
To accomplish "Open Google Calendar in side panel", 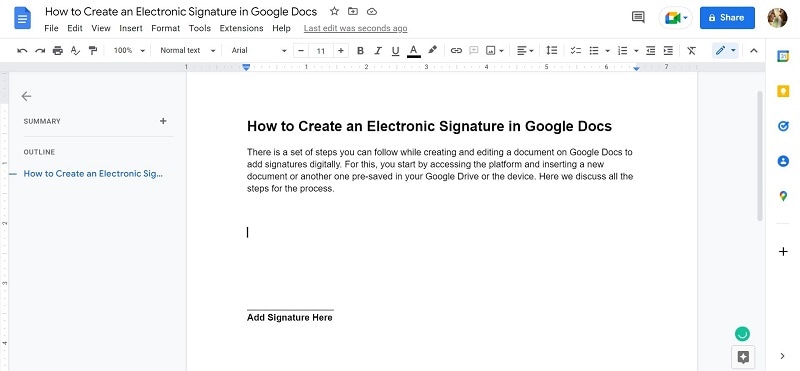I will [x=783, y=57].
